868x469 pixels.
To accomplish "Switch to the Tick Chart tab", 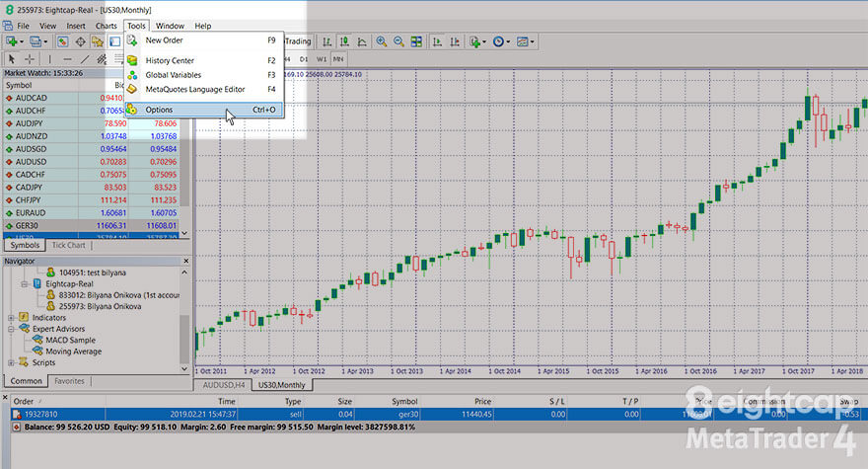I will 69,245.
